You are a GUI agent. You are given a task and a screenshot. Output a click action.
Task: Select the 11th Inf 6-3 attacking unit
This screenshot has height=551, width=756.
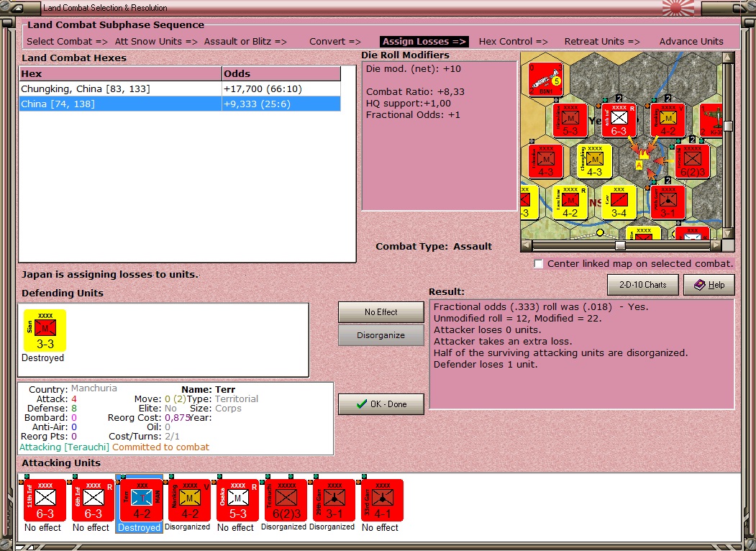point(45,501)
